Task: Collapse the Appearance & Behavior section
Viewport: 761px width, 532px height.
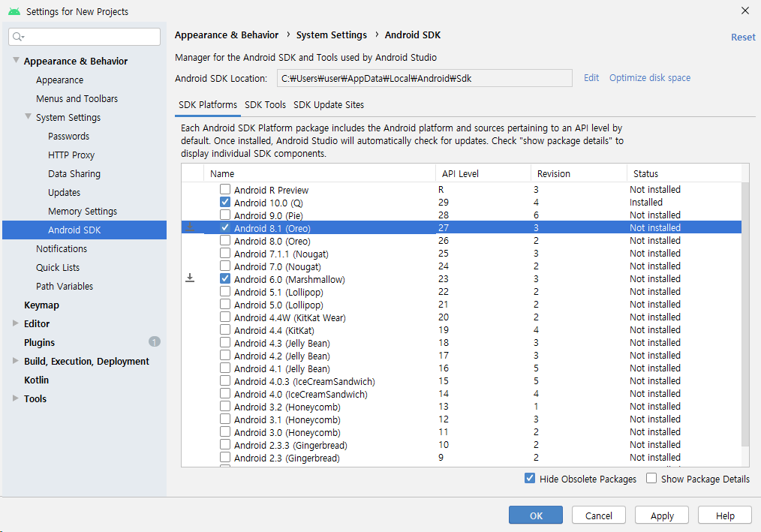Action: tap(17, 61)
